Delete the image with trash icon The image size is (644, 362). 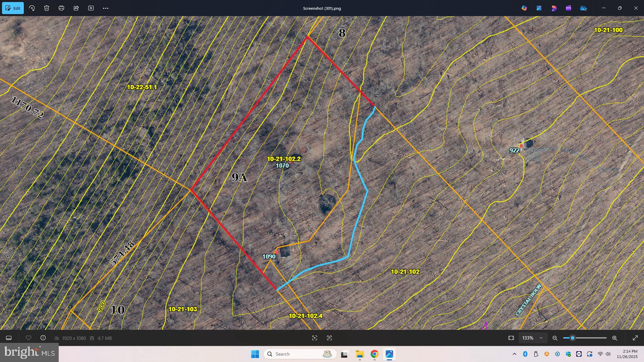tap(47, 8)
